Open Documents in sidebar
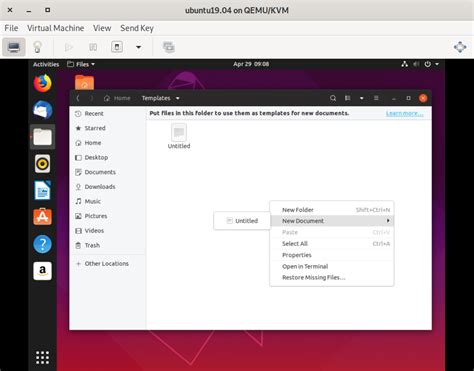This screenshot has width=474, height=371. pyautogui.click(x=109, y=172)
